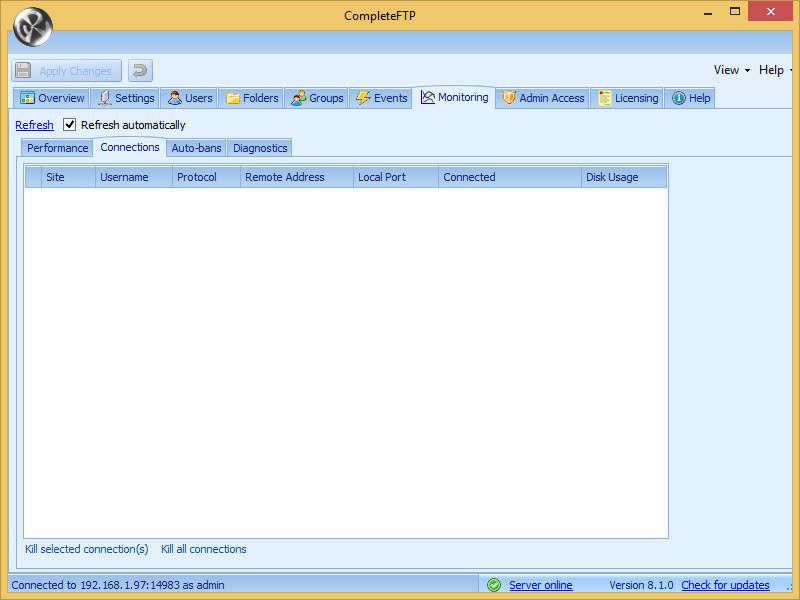Viewport: 800px width, 600px height.
Task: Toggle the Refresh automatically checkbox
Action: (69, 124)
